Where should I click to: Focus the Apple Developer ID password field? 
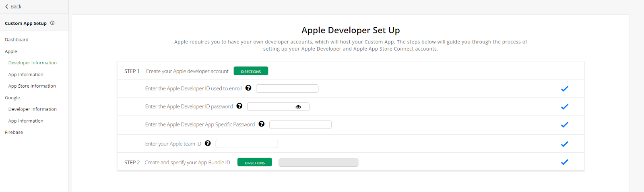278,106
